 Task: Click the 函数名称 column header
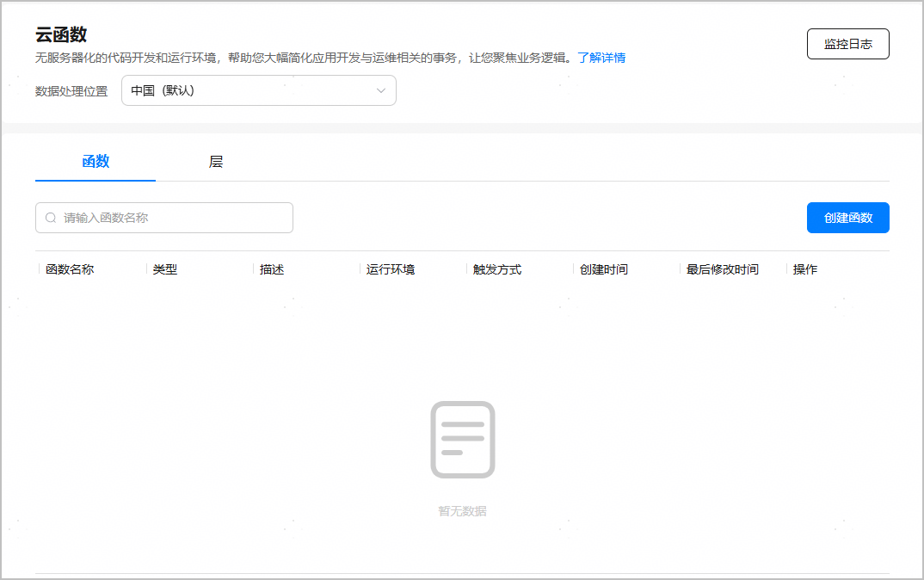(x=70, y=269)
